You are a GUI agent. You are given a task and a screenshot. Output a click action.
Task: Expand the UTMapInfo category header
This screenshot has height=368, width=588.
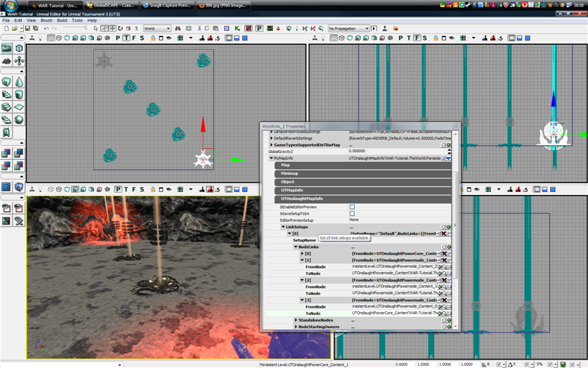point(363,191)
